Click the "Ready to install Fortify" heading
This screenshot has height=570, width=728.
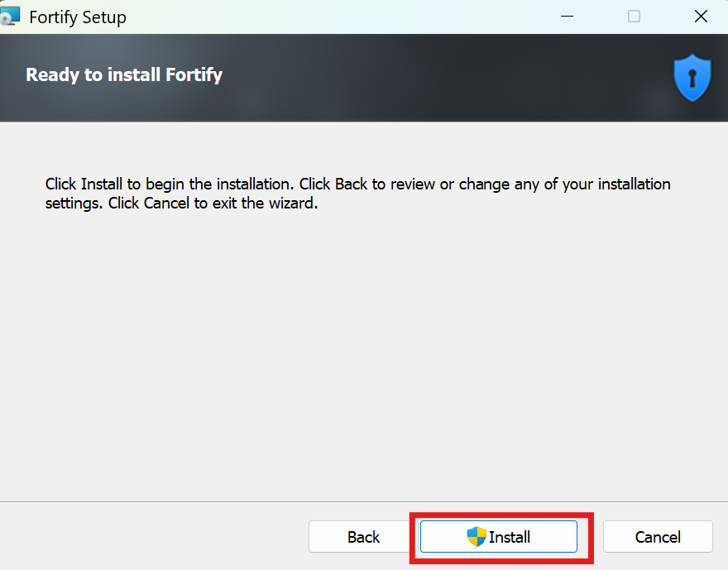click(x=124, y=75)
